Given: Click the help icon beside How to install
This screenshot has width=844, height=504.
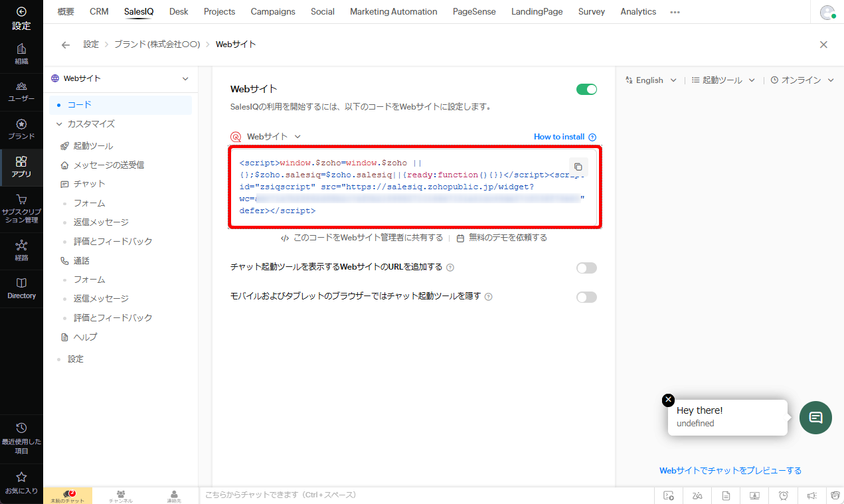Looking at the screenshot, I should [x=592, y=137].
